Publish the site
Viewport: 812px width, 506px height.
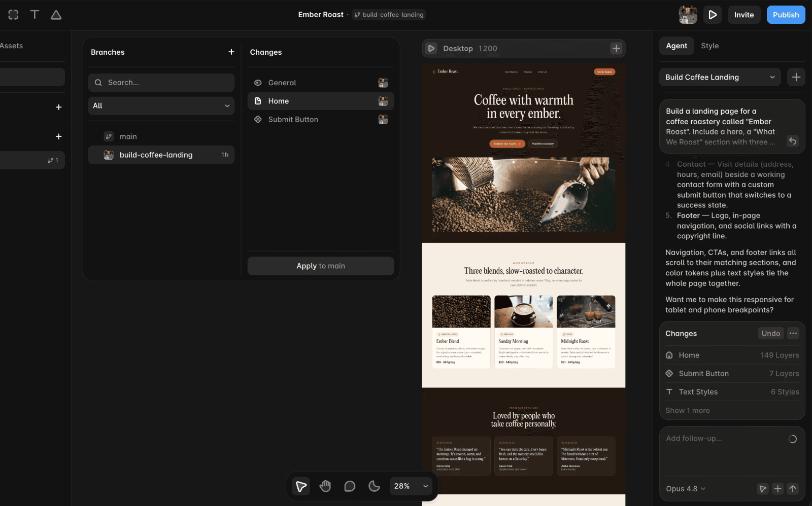(786, 15)
